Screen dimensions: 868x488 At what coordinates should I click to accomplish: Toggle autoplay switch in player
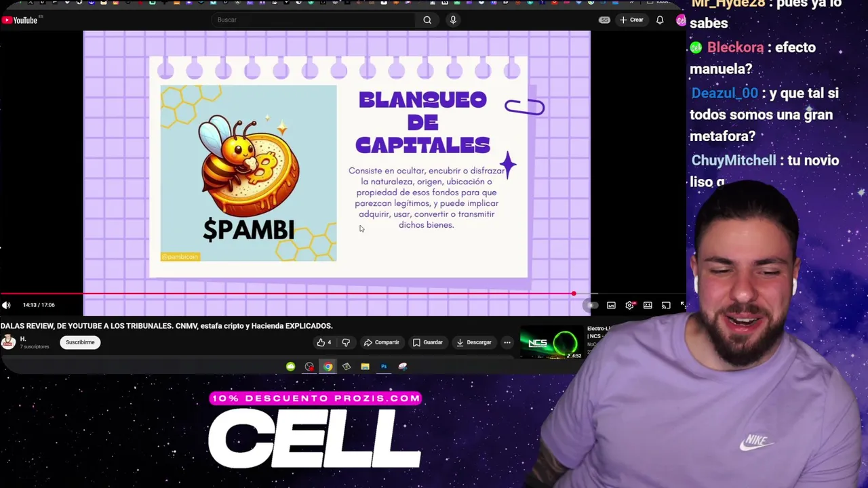click(x=592, y=306)
